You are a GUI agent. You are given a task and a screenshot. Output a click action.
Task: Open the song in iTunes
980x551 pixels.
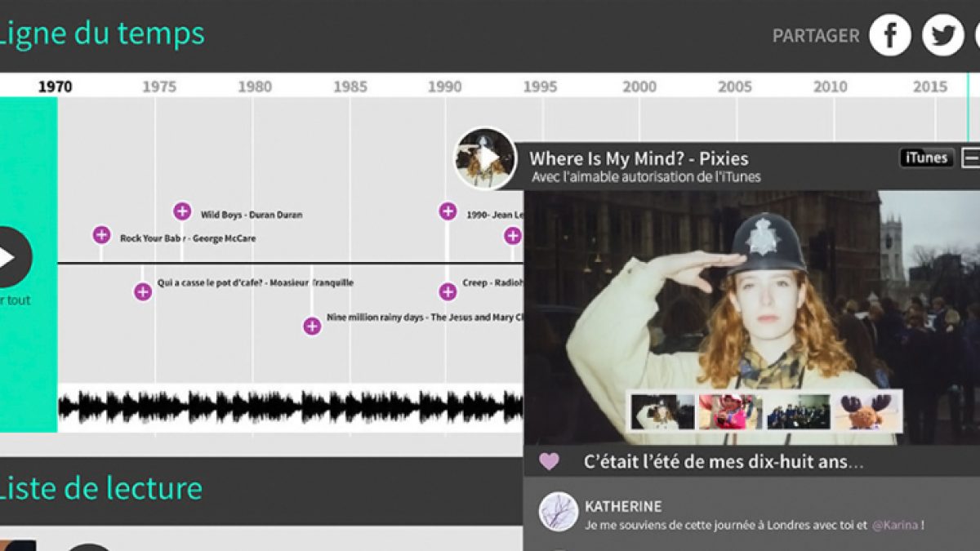point(927,158)
